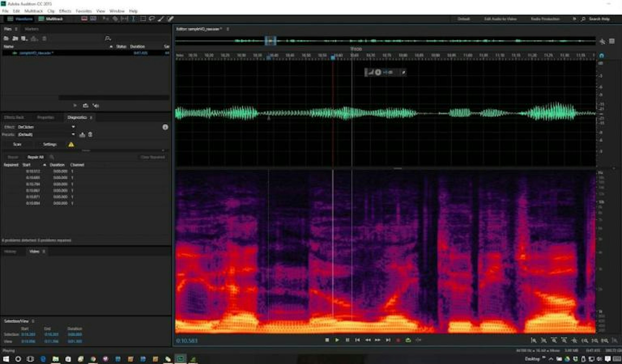Switch to the Properties tab
Image resolution: width=622 pixels, height=364 pixels.
pyautogui.click(x=45, y=117)
